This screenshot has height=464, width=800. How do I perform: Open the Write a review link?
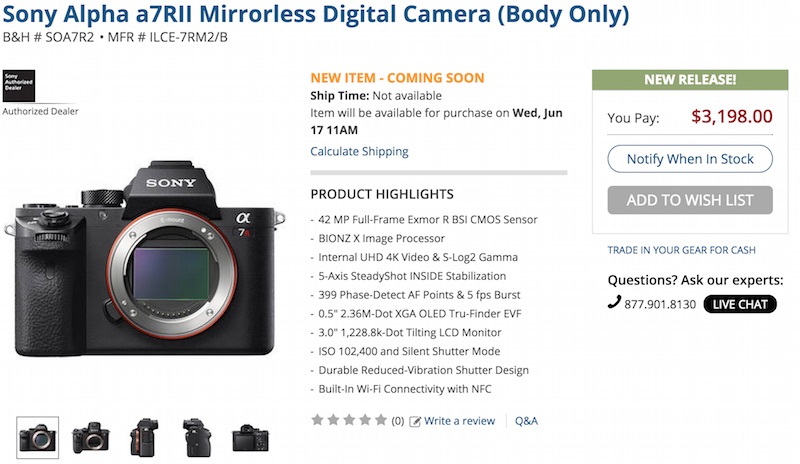459,421
